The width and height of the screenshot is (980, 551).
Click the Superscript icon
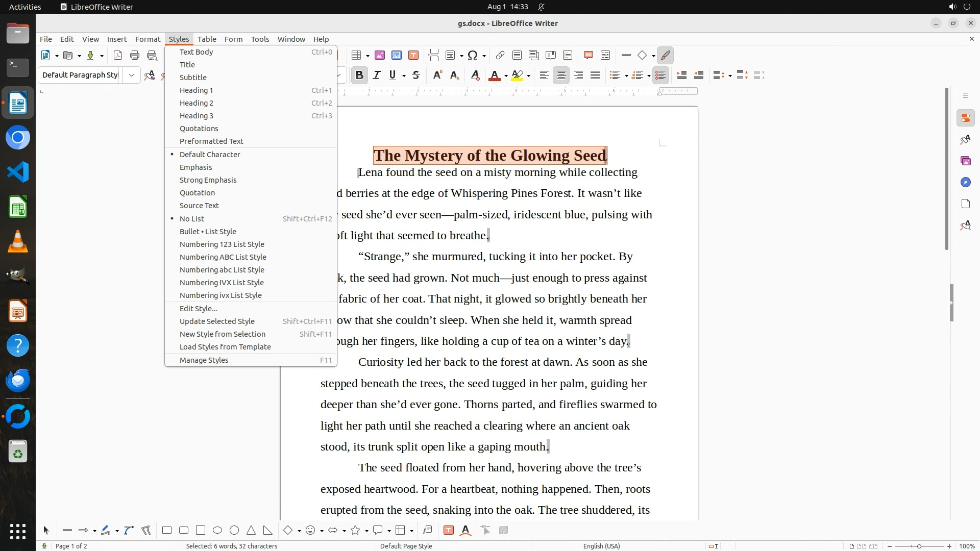click(x=437, y=75)
